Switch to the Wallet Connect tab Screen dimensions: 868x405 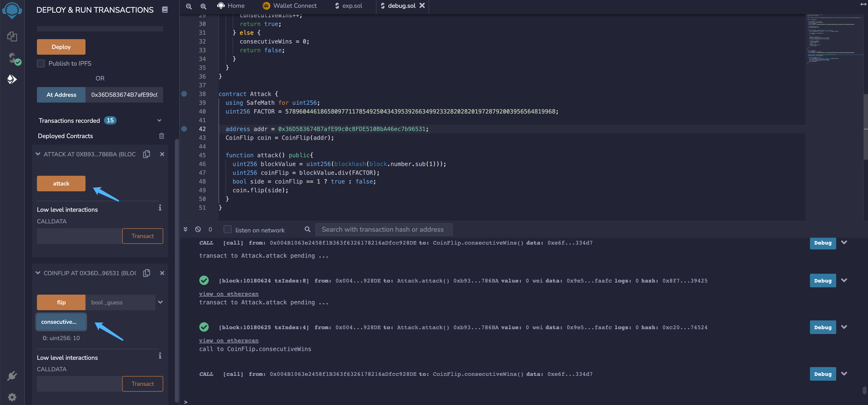pos(290,6)
